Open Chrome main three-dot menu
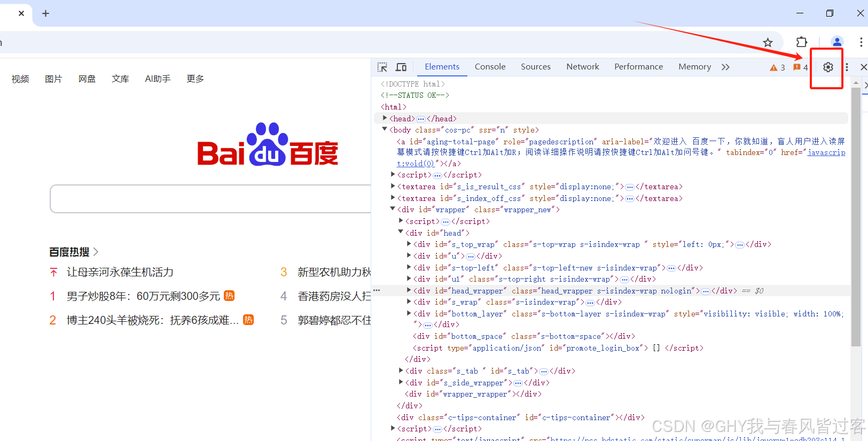Image resolution: width=868 pixels, height=441 pixels. coord(861,42)
